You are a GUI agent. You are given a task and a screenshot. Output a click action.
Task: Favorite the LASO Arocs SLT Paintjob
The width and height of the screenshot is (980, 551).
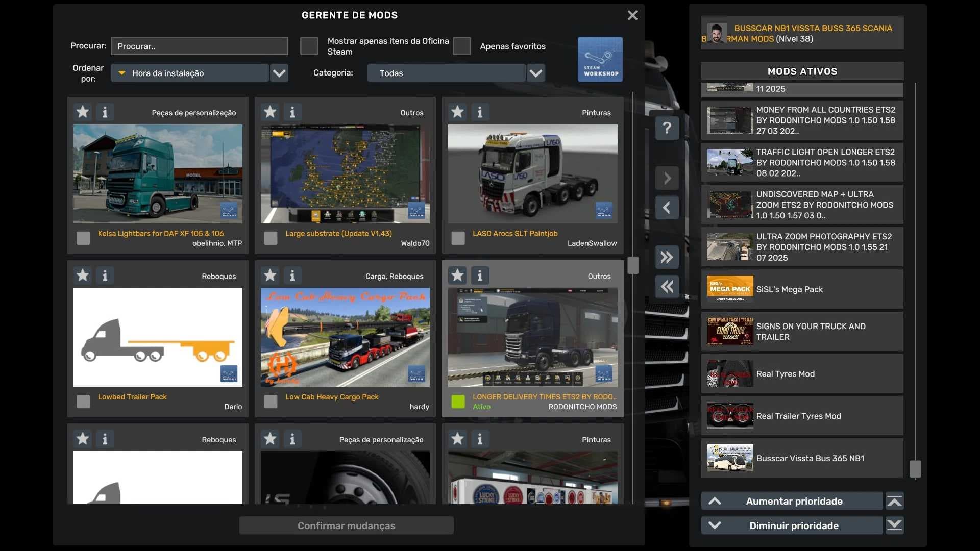click(x=457, y=112)
